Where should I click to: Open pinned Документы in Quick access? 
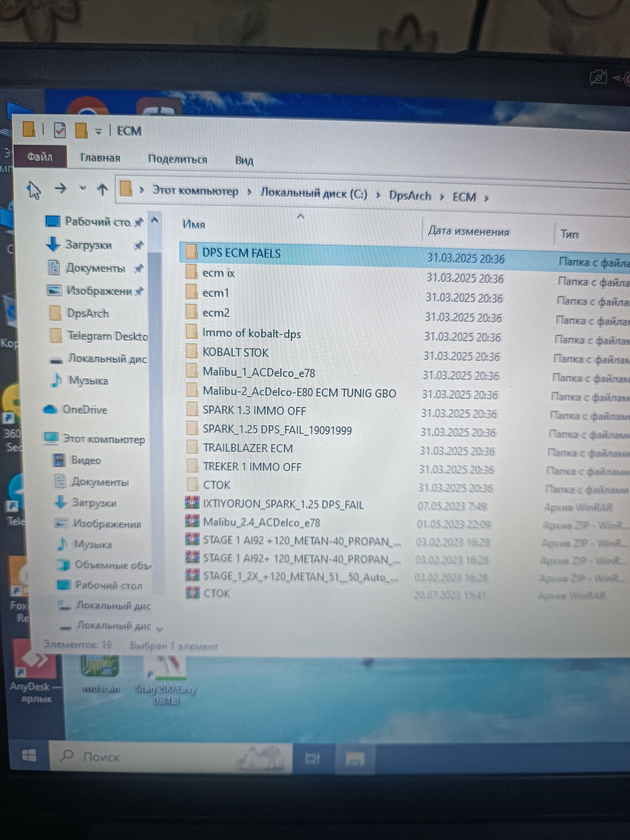coord(95,268)
